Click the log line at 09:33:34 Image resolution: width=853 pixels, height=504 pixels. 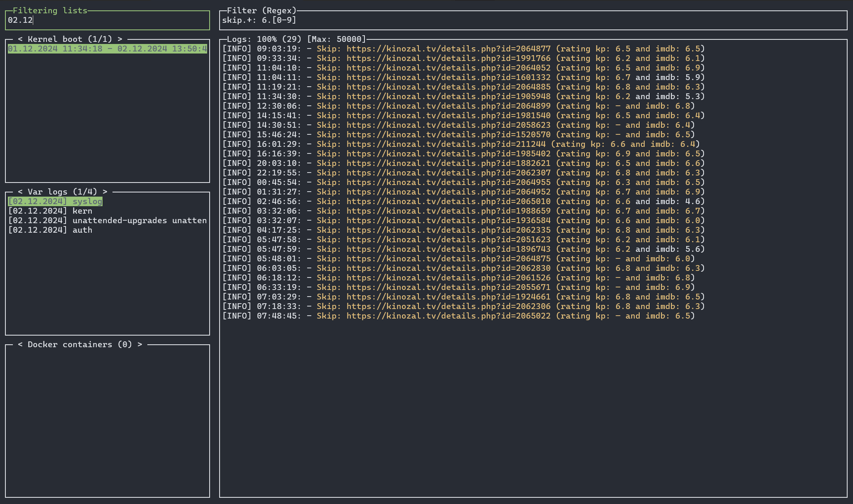464,58
